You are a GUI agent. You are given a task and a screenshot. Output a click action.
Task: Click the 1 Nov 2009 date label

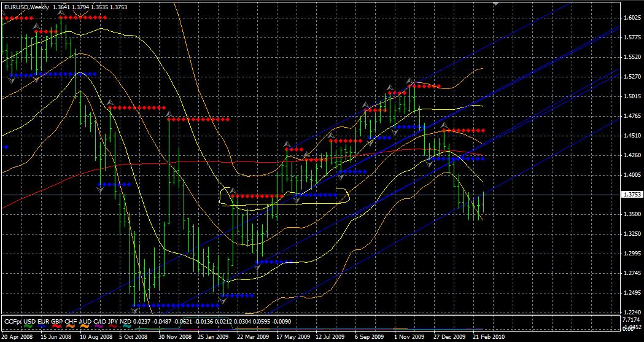tap(409, 336)
